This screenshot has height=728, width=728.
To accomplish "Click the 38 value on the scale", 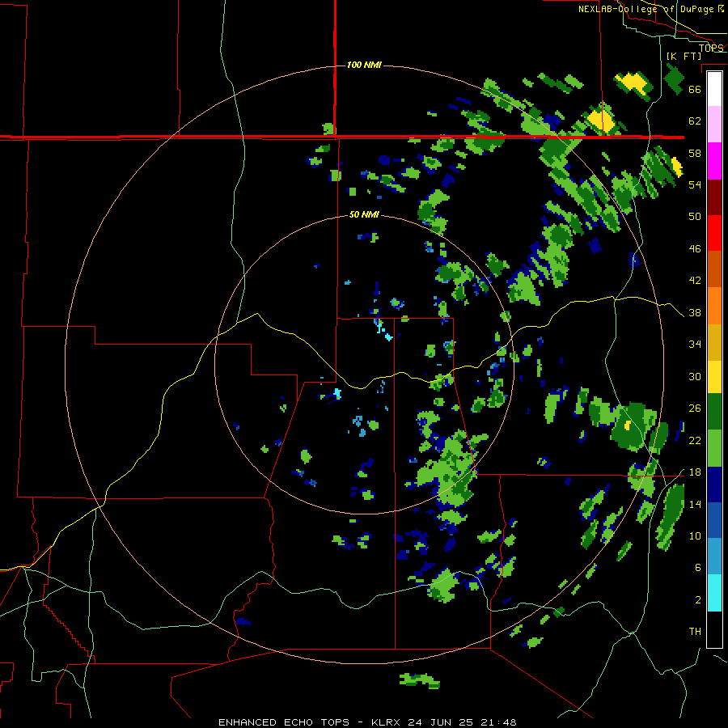I will point(695,312).
